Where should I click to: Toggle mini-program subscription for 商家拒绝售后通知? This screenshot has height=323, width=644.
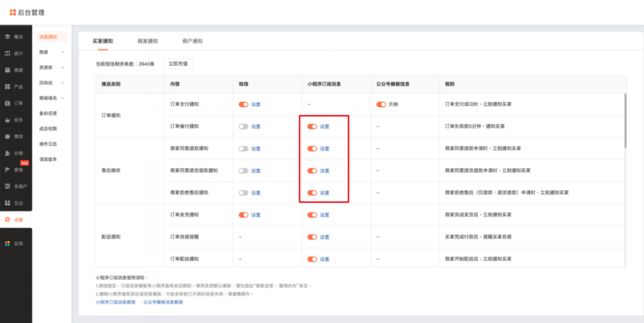tap(312, 193)
